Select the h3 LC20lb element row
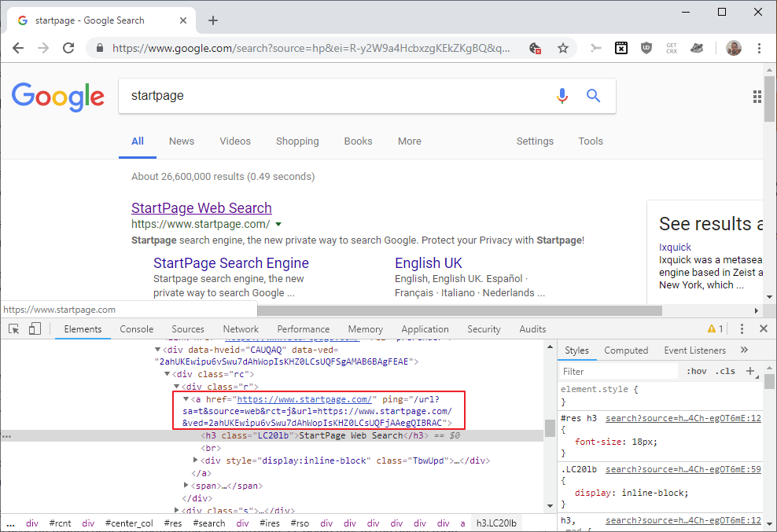 [271, 436]
